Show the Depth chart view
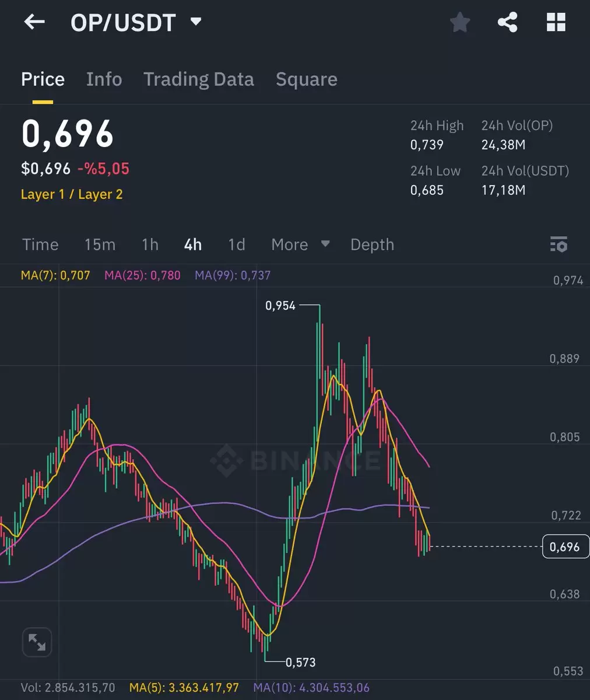Screen dimensions: 590x700 click(372, 245)
